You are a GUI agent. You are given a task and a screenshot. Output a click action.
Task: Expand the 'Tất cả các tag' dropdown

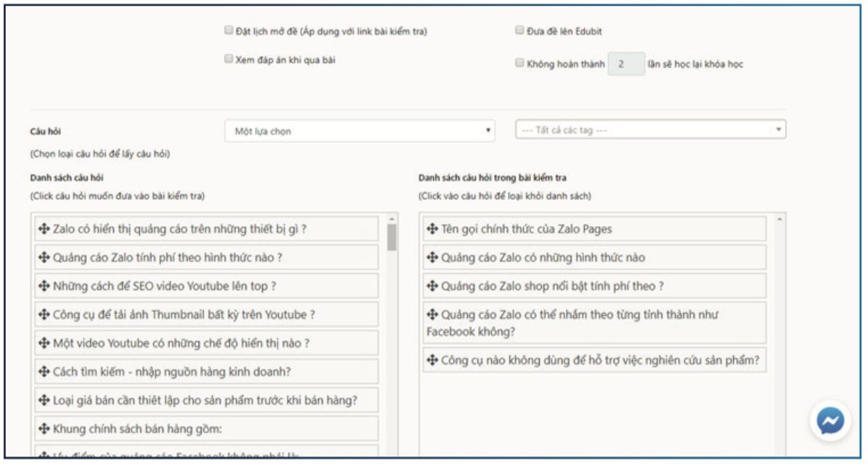pyautogui.click(x=651, y=130)
